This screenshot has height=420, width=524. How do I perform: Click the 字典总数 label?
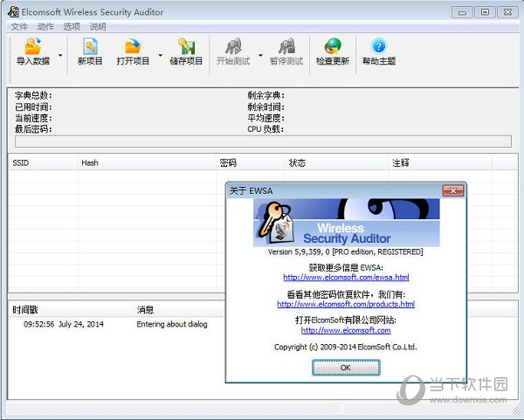pyautogui.click(x=33, y=95)
